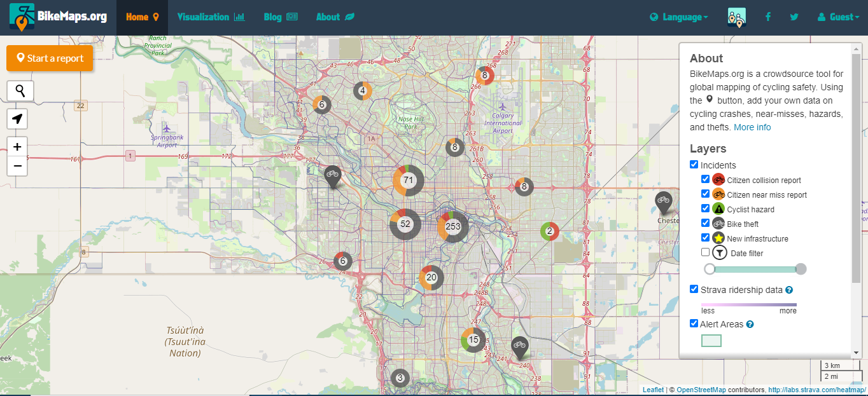Open the Twitter icon in navbar
This screenshot has height=396, width=868.
tap(794, 17)
